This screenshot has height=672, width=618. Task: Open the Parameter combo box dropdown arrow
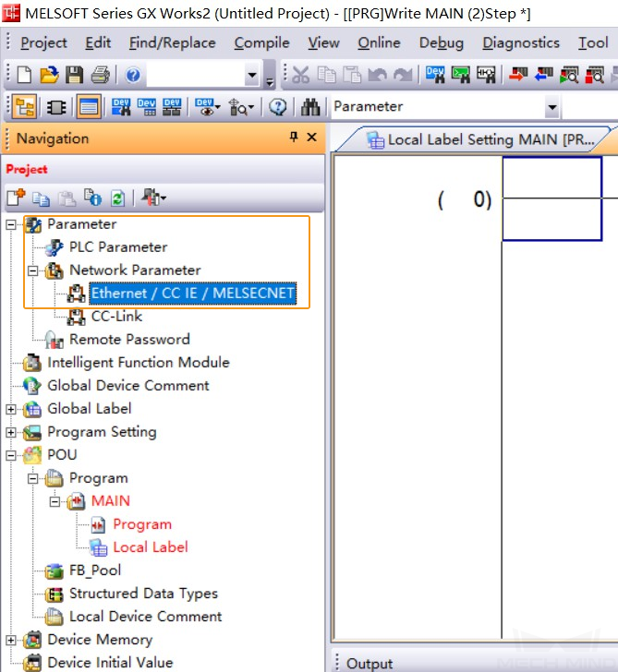click(x=552, y=107)
